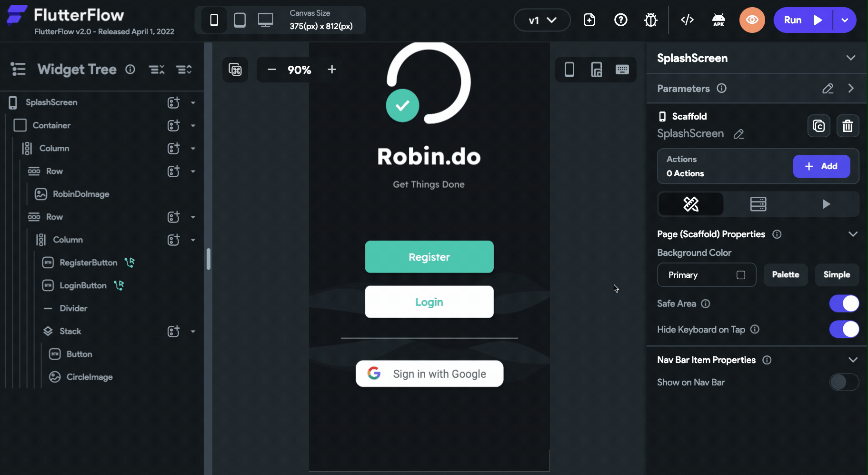Open the code view with the </> icon
868x475 pixels.
687,20
